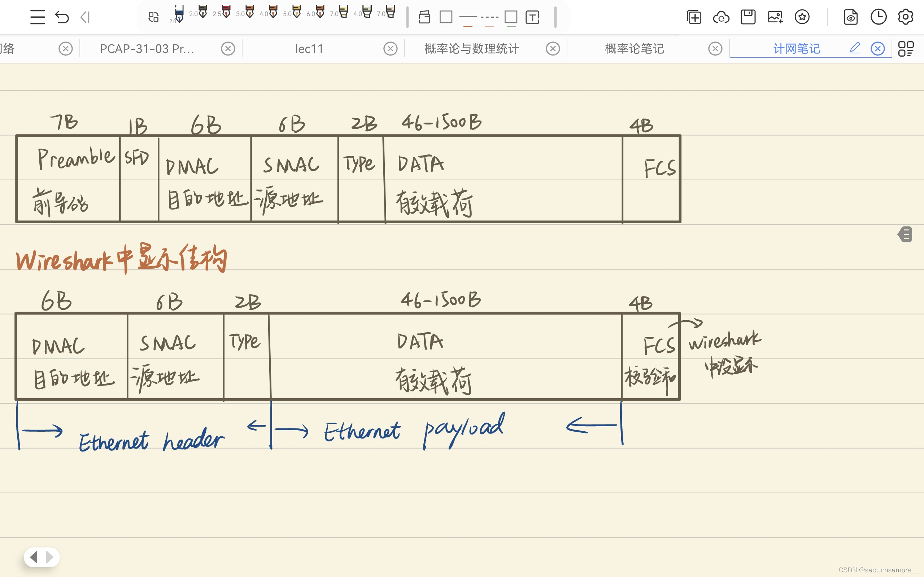
Task: Switch to the lec11 tab
Action: pyautogui.click(x=309, y=49)
